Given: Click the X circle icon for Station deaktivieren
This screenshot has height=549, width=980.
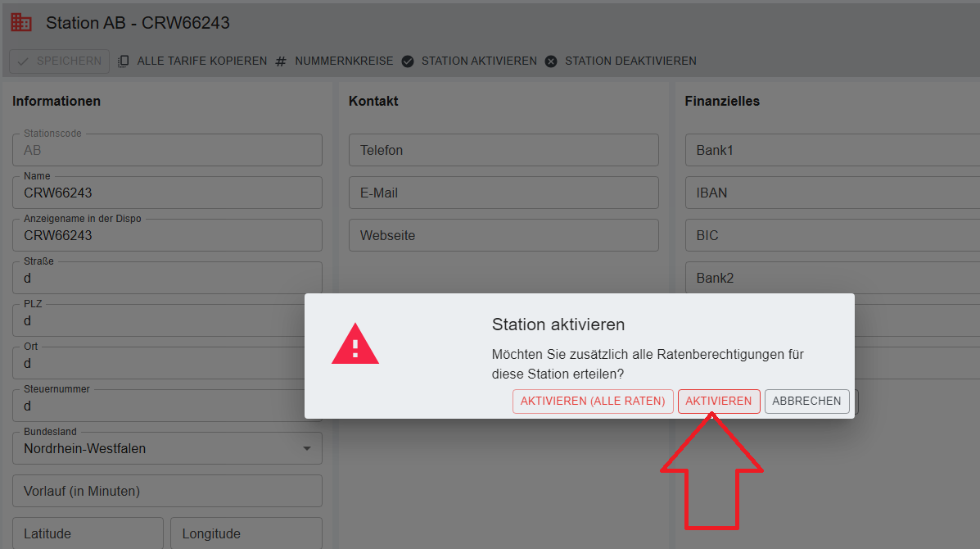Looking at the screenshot, I should pyautogui.click(x=551, y=61).
